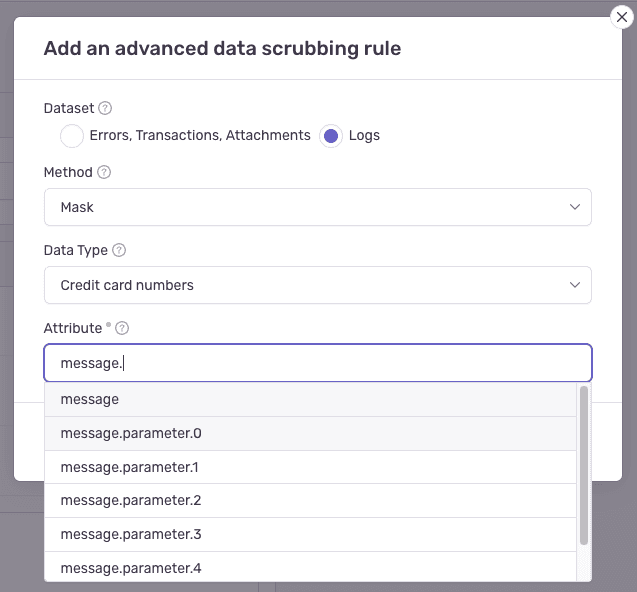Click the Method dropdown chevron arrow
Image resolution: width=637 pixels, height=592 pixels.
coord(575,207)
